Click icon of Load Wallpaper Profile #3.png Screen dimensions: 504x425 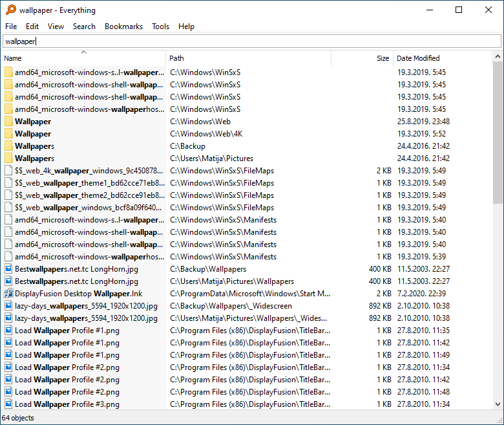click(x=8, y=404)
